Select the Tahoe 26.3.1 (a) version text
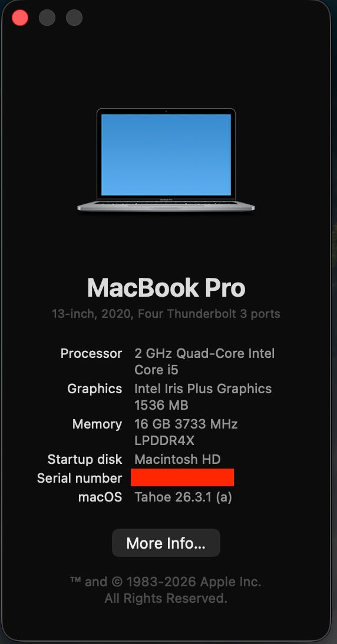Viewport: 337px width, 644px height. pos(183,497)
